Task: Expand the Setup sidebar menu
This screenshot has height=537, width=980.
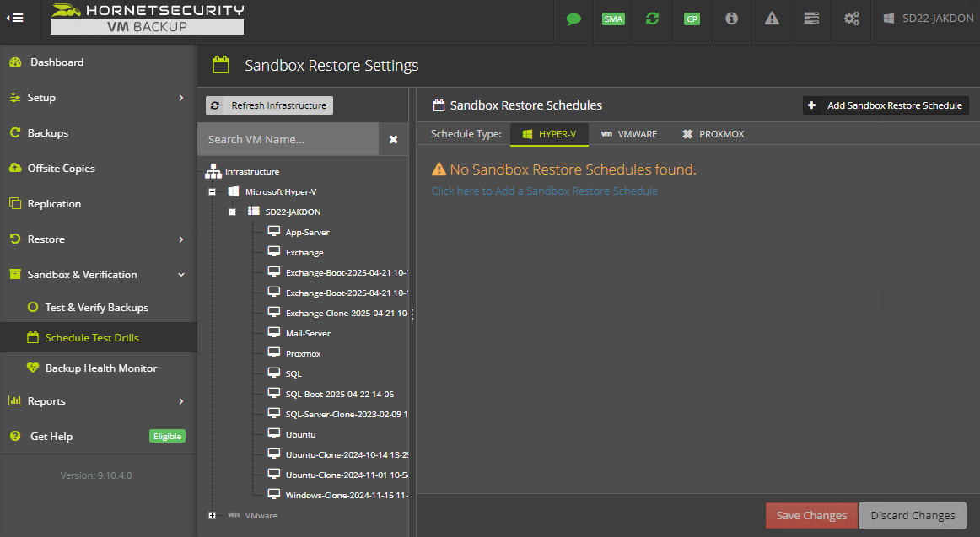Action: 98,98
